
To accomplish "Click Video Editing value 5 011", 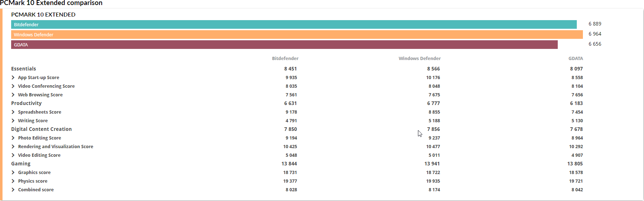I will pos(434,155).
